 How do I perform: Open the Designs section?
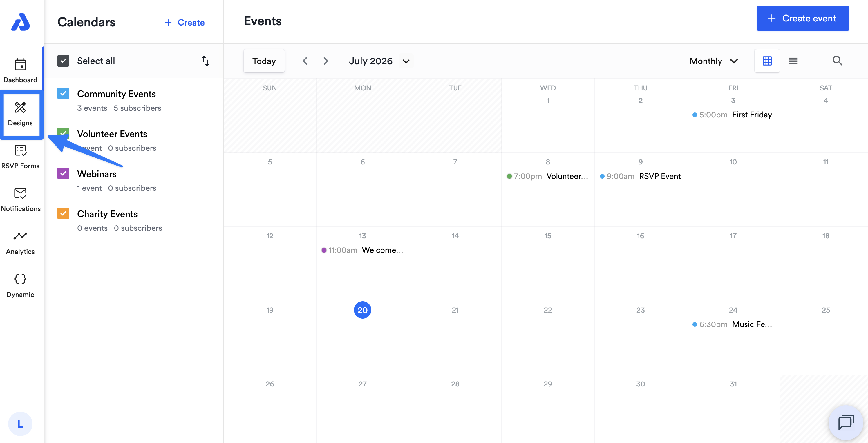coord(20,114)
